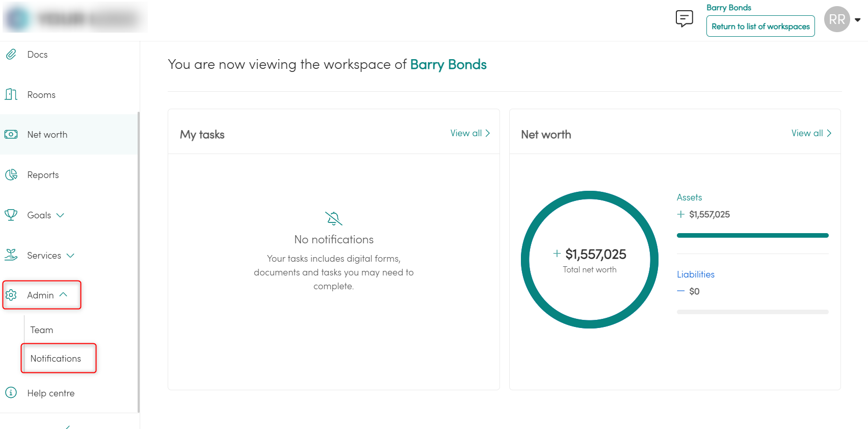Open Team under Admin

click(x=42, y=330)
